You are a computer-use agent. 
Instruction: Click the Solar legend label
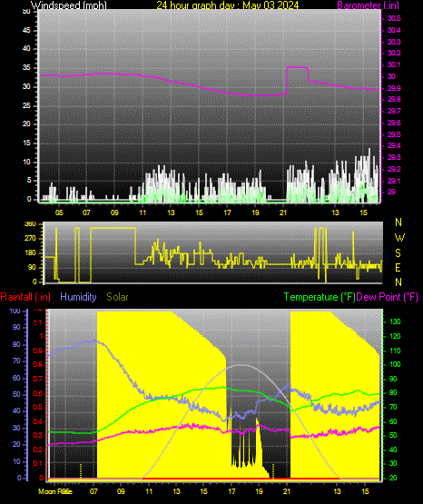117,297
